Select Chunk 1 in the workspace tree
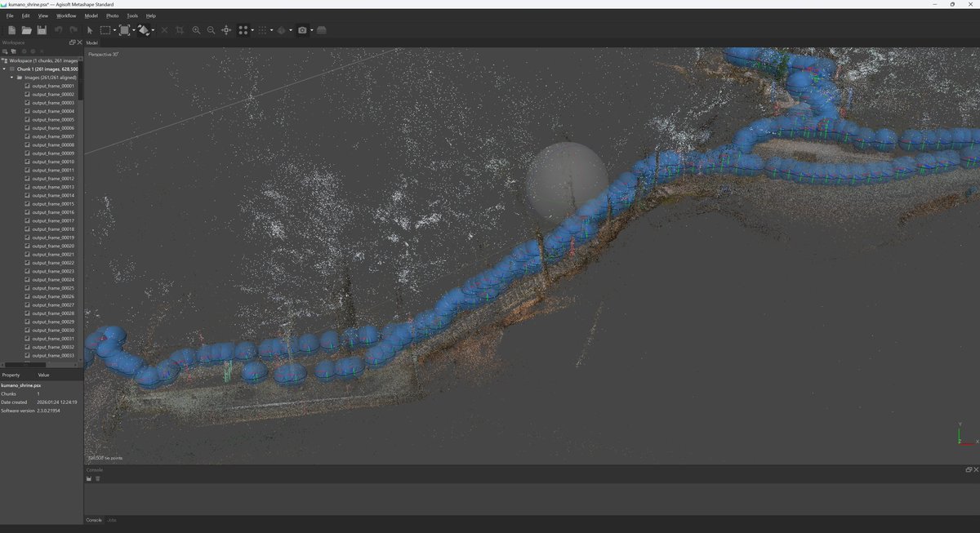Viewport: 980px width, 533px height. coord(47,69)
